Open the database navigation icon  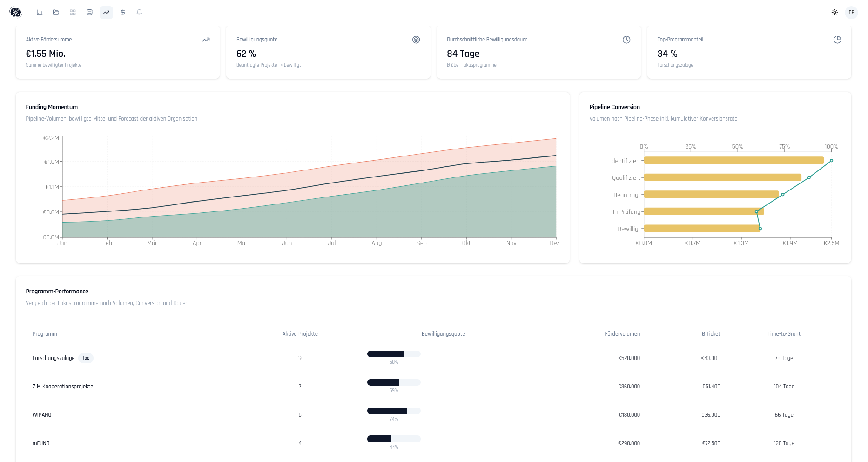click(89, 13)
